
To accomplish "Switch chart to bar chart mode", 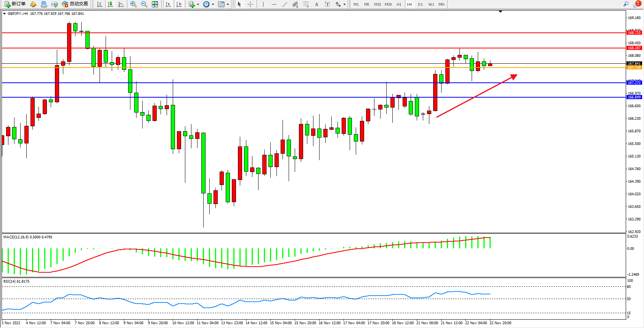I will click(100, 4).
